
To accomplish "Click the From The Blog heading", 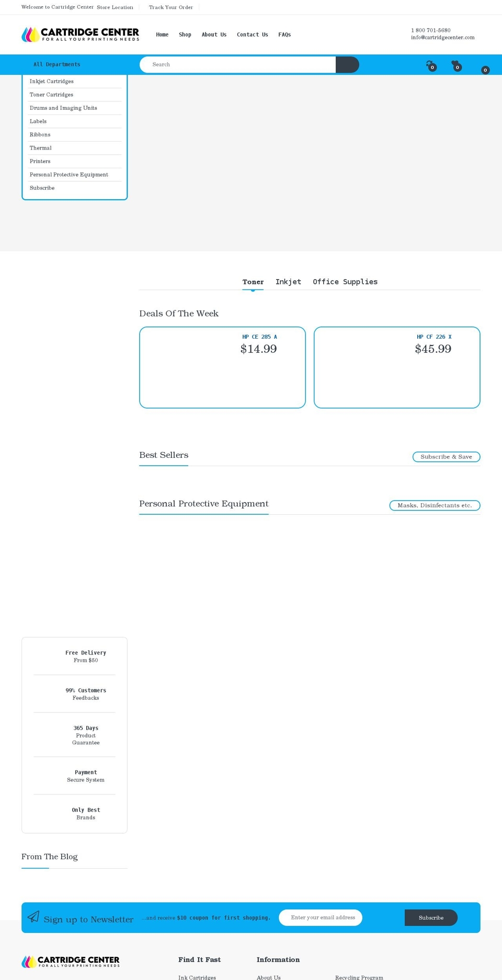I will point(50,857).
